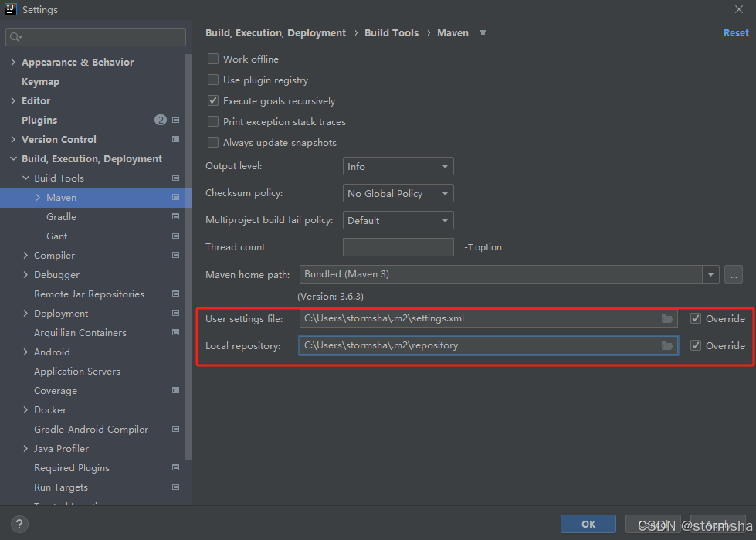Open help with the question mark button

[x=19, y=524]
